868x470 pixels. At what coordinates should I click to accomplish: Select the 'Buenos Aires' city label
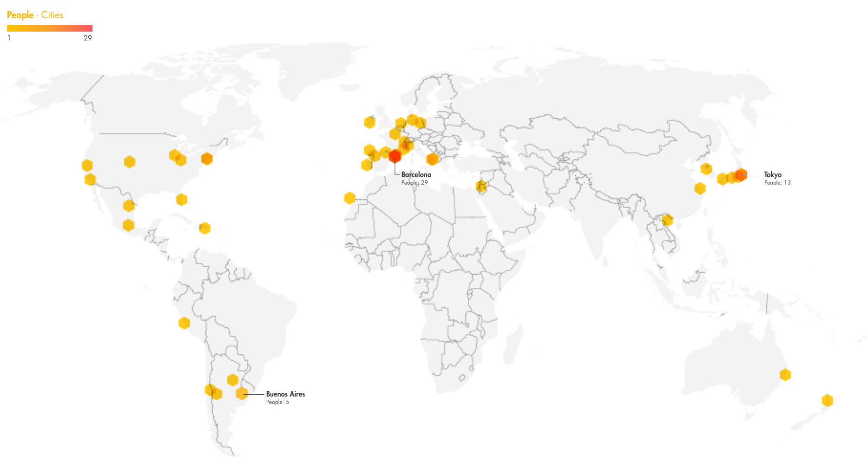pos(285,394)
